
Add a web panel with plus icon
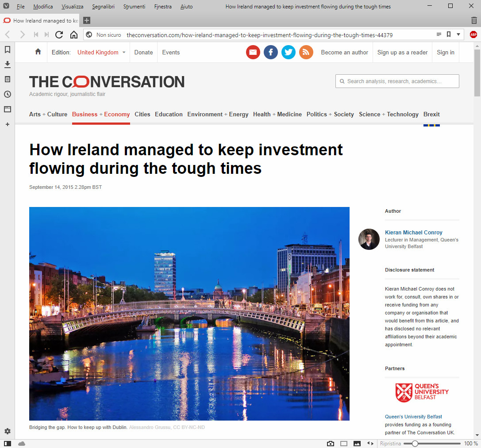pos(8,124)
